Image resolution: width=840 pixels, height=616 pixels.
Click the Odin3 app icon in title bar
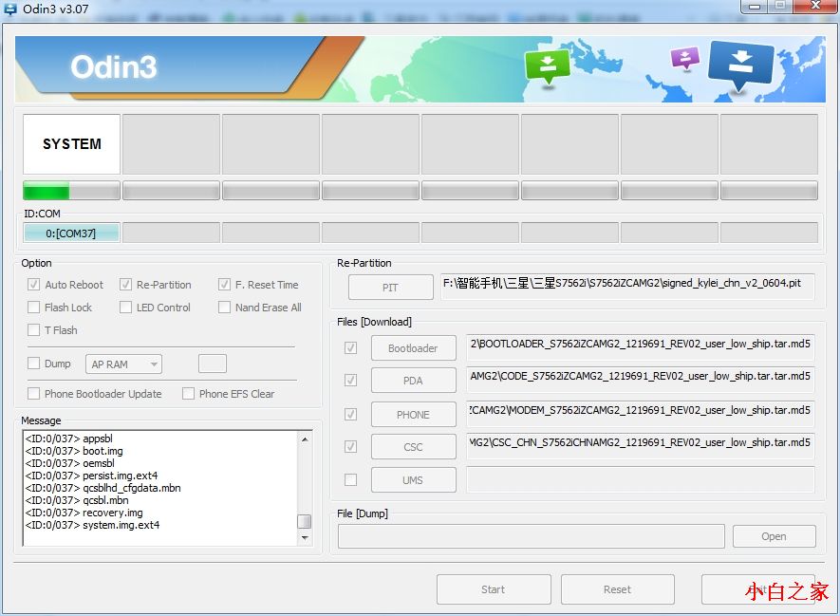pyautogui.click(x=10, y=9)
